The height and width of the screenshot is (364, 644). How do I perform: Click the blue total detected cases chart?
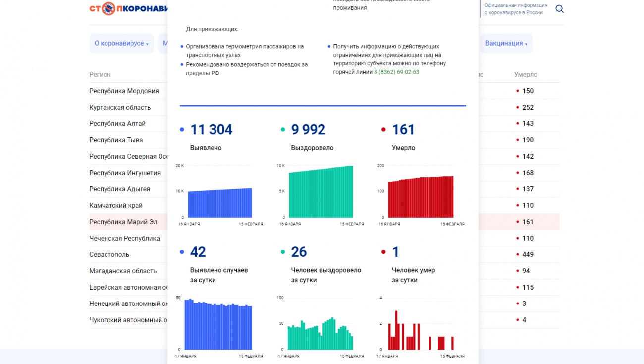[x=219, y=202]
